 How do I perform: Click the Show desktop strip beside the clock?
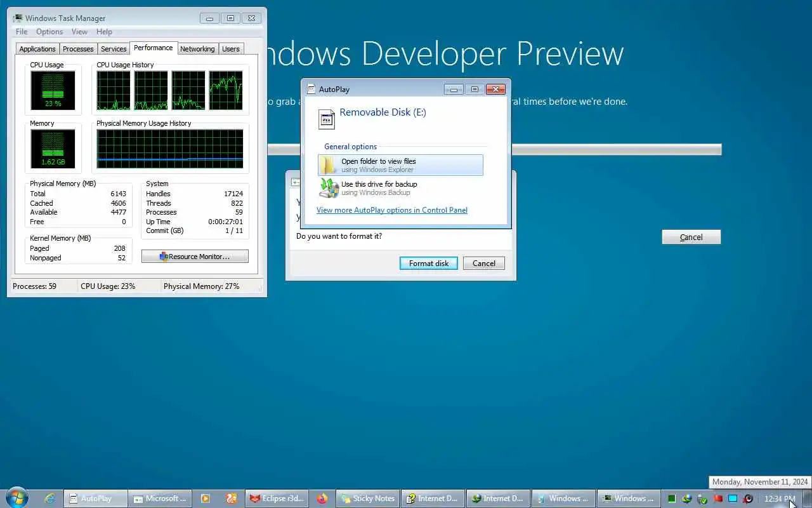point(808,498)
